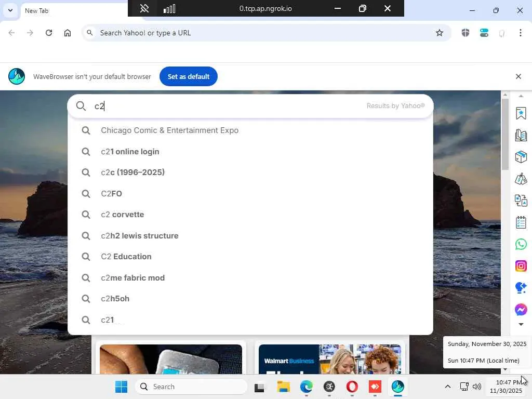Image resolution: width=532 pixels, height=399 pixels.
Task: Open network status tray icon
Action: tap(464, 387)
